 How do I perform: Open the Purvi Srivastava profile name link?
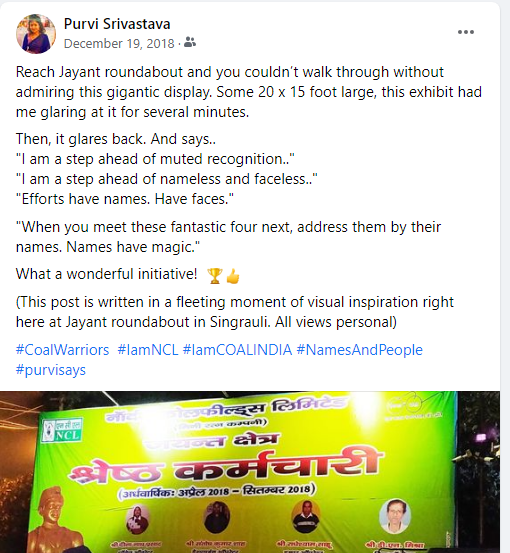pyautogui.click(x=117, y=24)
